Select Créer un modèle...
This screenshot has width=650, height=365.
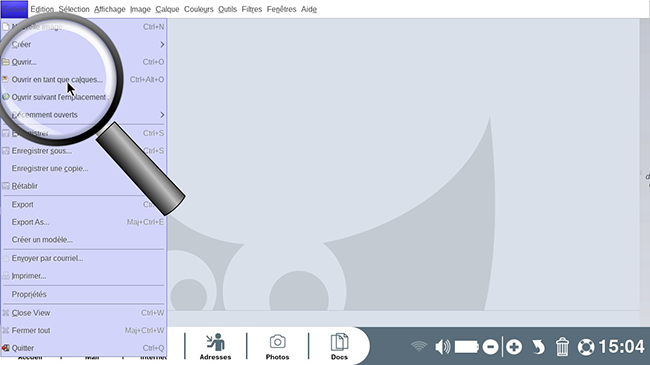coord(84,240)
